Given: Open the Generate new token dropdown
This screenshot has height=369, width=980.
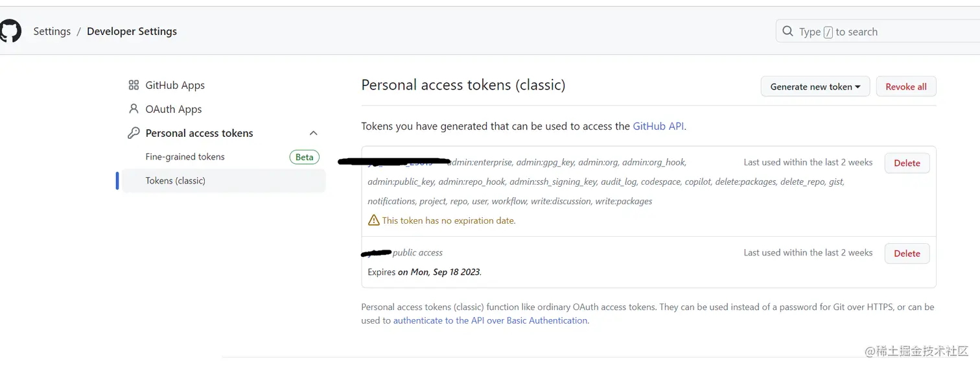Looking at the screenshot, I should point(815,87).
